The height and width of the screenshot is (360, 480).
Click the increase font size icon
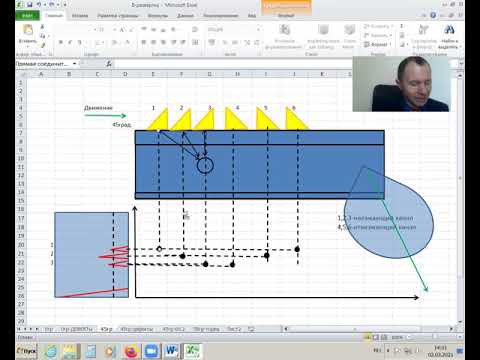tap(121, 29)
